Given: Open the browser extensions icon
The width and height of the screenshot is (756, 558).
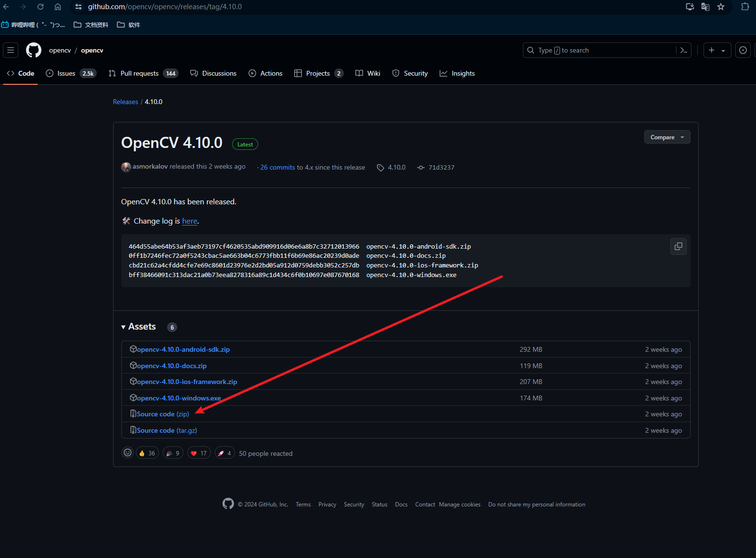Looking at the screenshot, I should tap(745, 7).
